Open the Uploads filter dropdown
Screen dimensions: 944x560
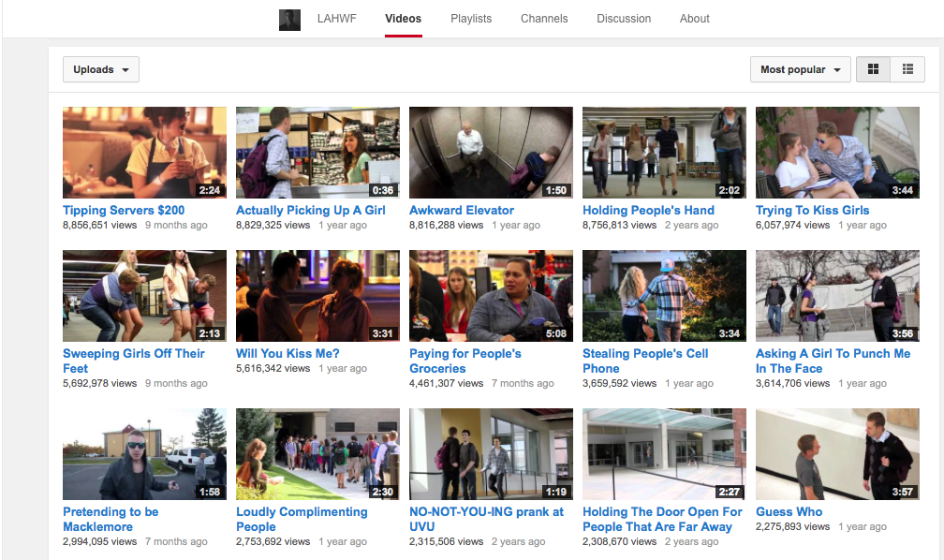click(x=100, y=69)
